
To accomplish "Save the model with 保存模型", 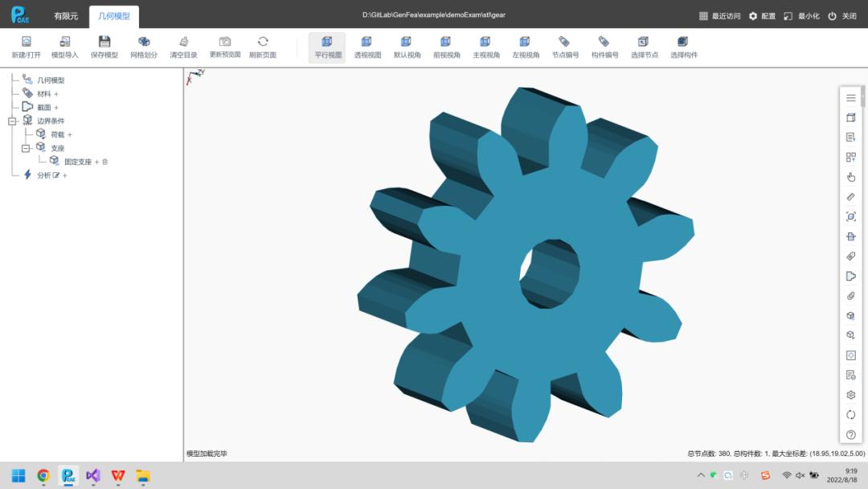I will tap(104, 42).
